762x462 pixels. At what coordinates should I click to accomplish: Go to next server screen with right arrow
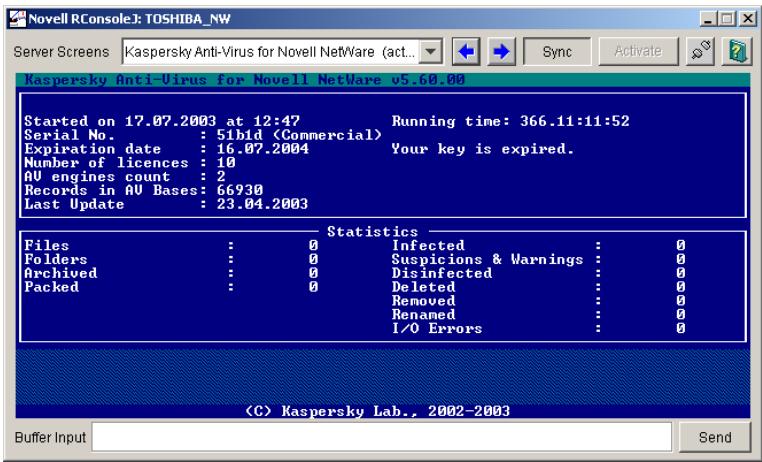pyautogui.click(x=501, y=51)
